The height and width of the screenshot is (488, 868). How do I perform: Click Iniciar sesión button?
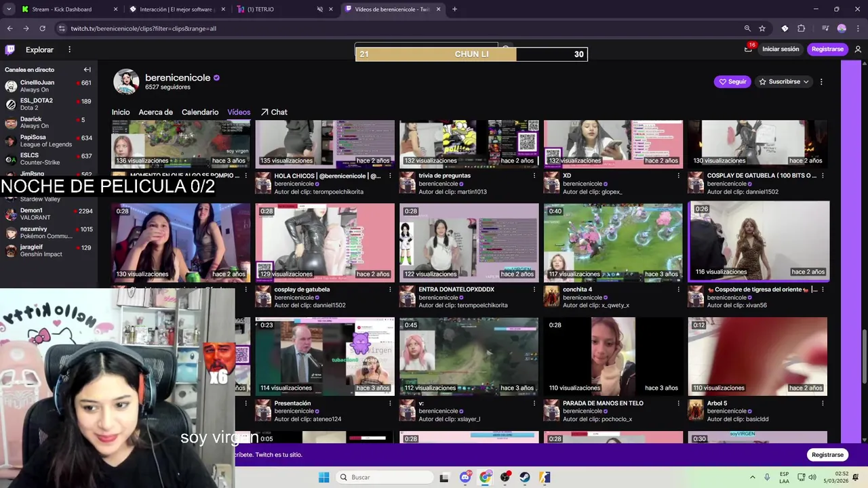[x=781, y=49]
